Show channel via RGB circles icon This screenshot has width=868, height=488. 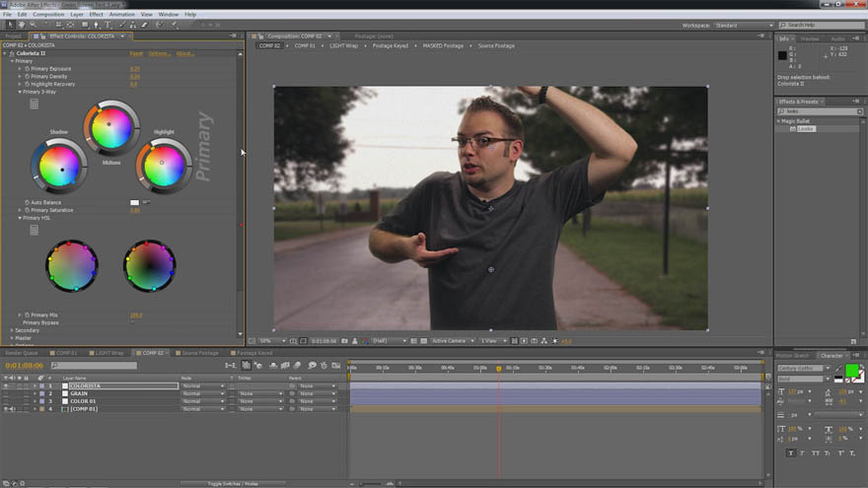pyautogui.click(x=365, y=341)
